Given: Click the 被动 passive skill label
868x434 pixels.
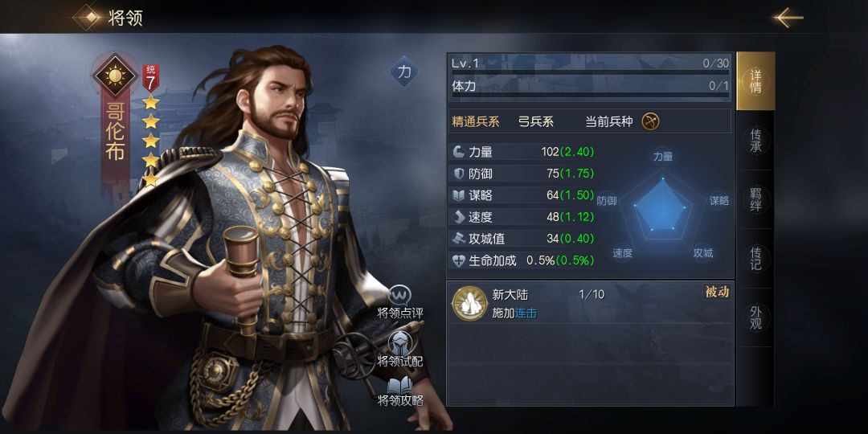Looking at the screenshot, I should point(717,293).
